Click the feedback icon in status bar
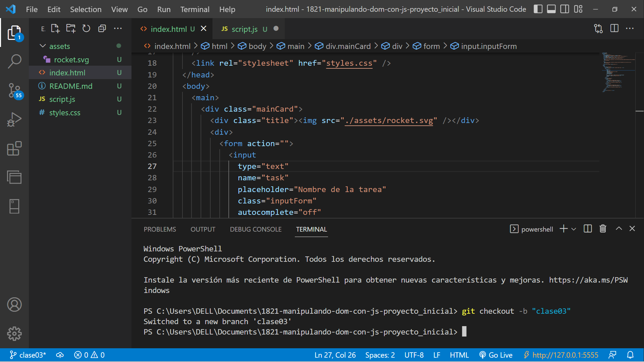The image size is (644, 362). coord(612,355)
